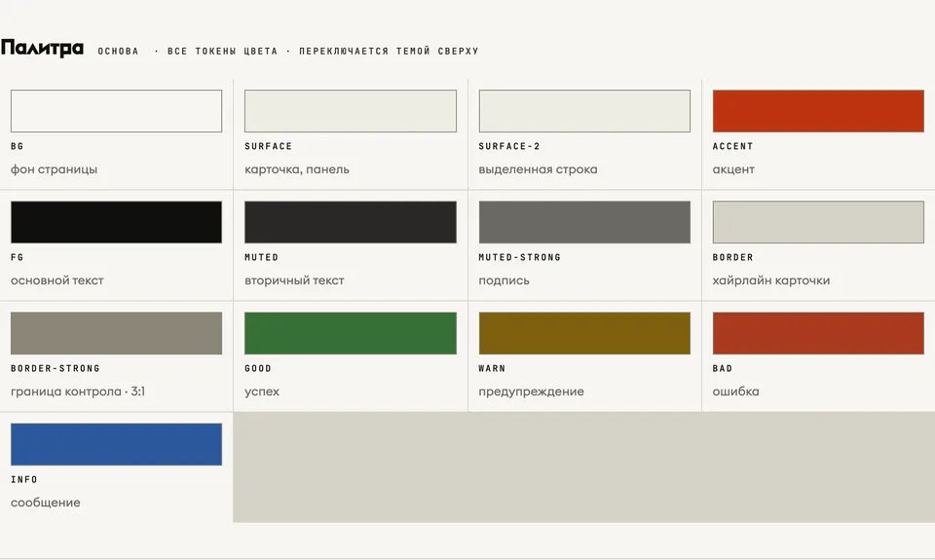Click 'выделенная строка' description
Viewport: 935px width, 560px height.
point(538,169)
